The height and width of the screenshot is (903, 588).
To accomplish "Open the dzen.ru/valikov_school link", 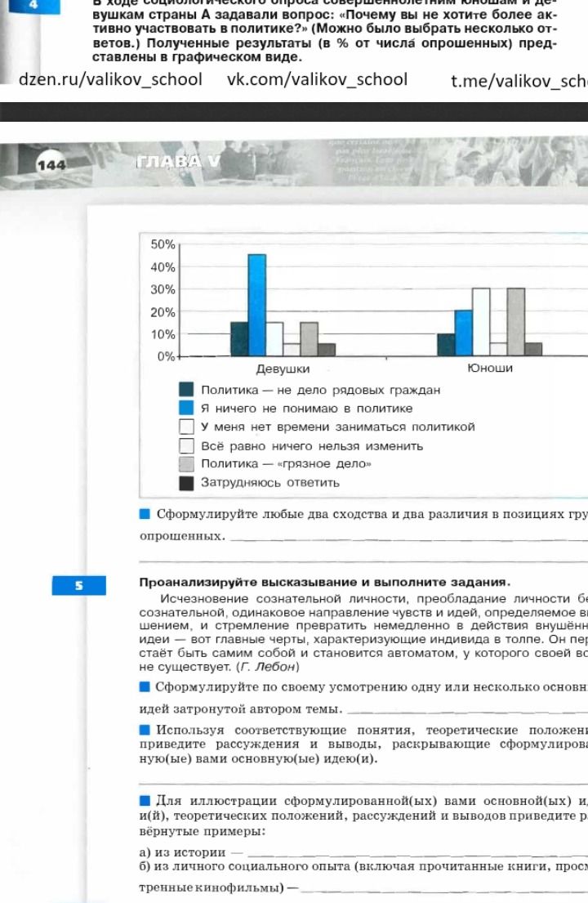I will [110, 79].
